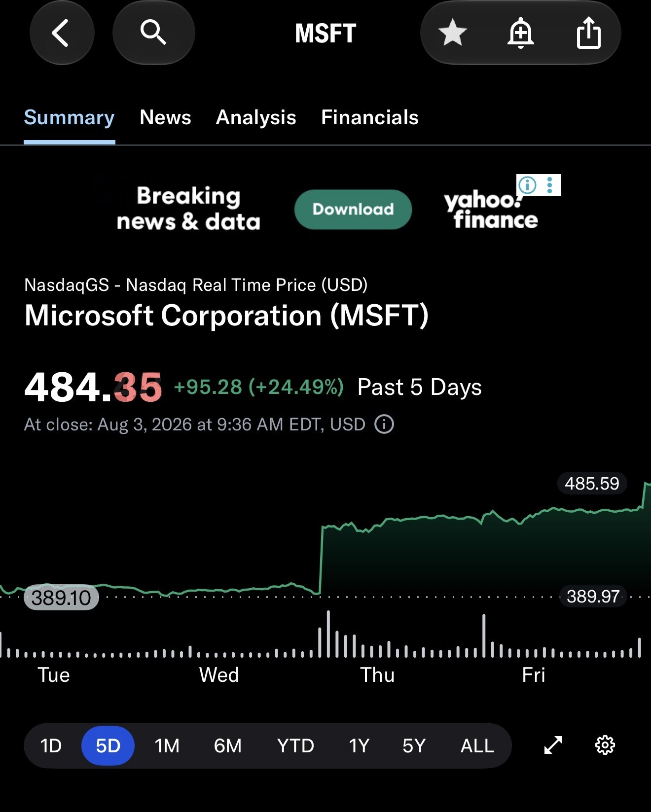The image size is (651, 812).
Task: Select the 5D time range
Action: tap(108, 746)
